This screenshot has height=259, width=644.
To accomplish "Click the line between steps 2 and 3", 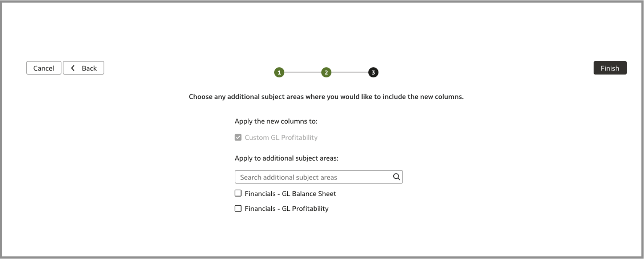I will (x=349, y=73).
